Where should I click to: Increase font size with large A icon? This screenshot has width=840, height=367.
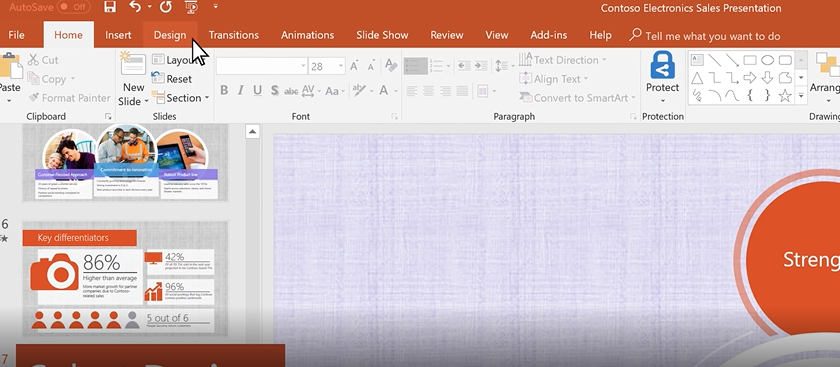354,66
